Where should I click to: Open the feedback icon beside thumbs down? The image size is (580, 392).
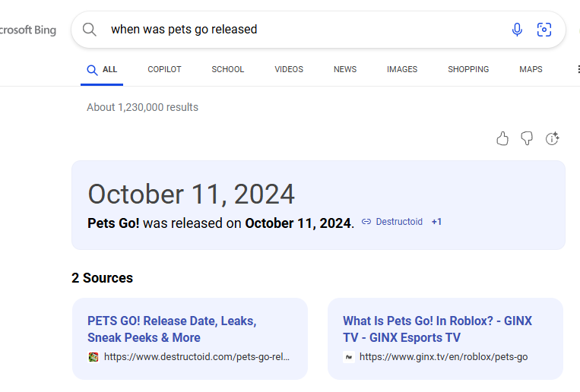pyautogui.click(x=553, y=138)
